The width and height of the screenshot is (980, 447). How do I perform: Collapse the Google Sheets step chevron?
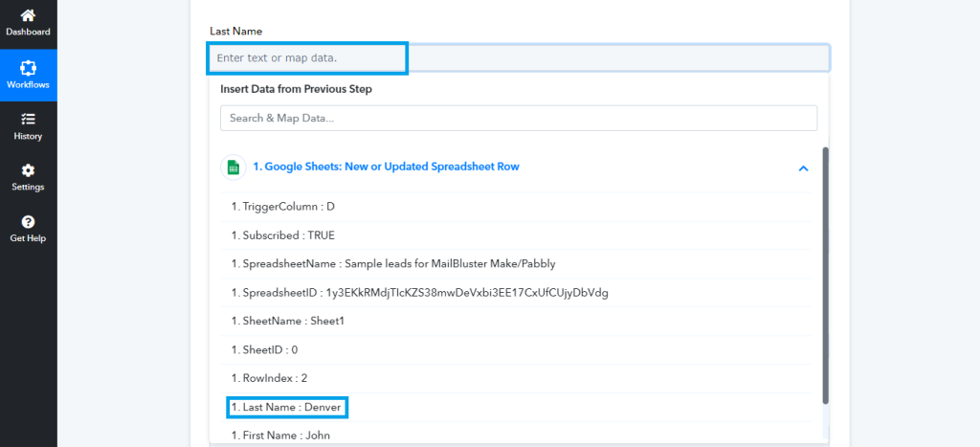(803, 168)
